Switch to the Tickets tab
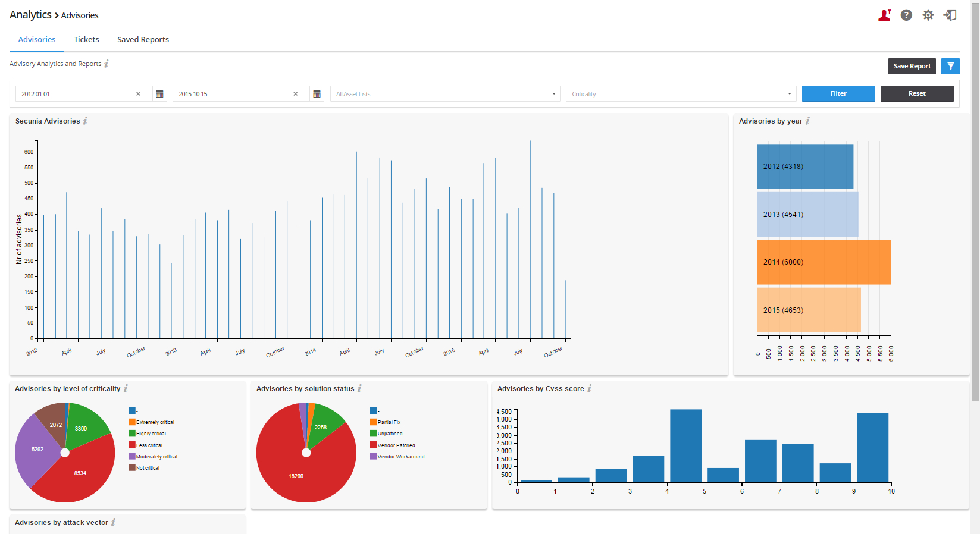 tap(86, 40)
